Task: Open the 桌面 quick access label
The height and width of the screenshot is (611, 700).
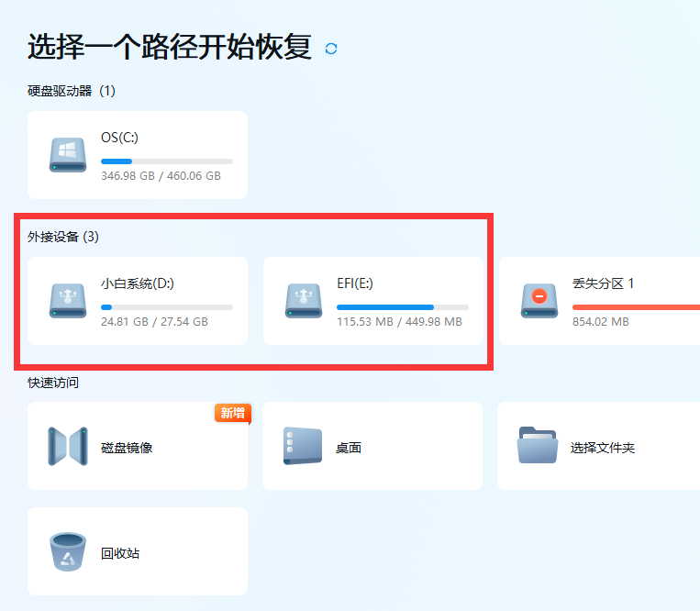Action: tap(349, 448)
